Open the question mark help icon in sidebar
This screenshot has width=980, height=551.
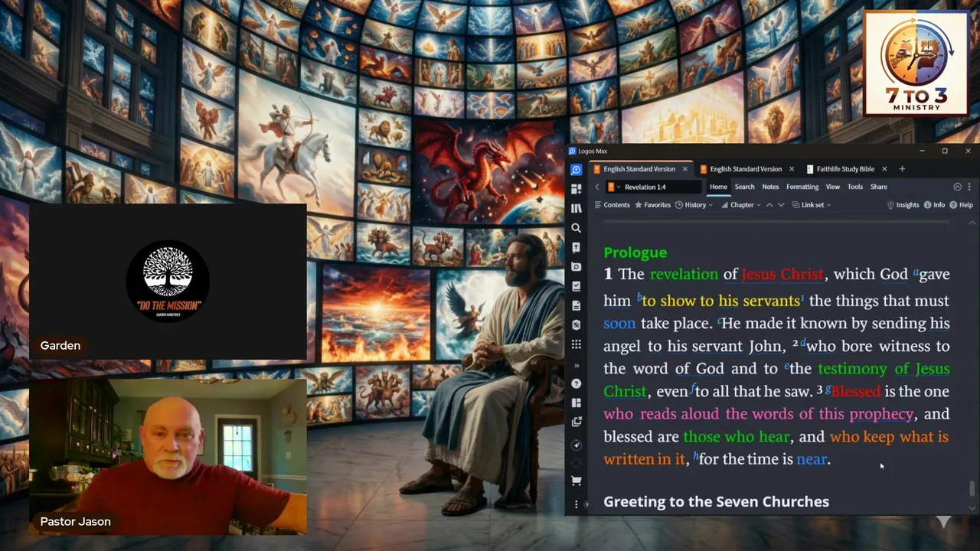[x=576, y=383]
